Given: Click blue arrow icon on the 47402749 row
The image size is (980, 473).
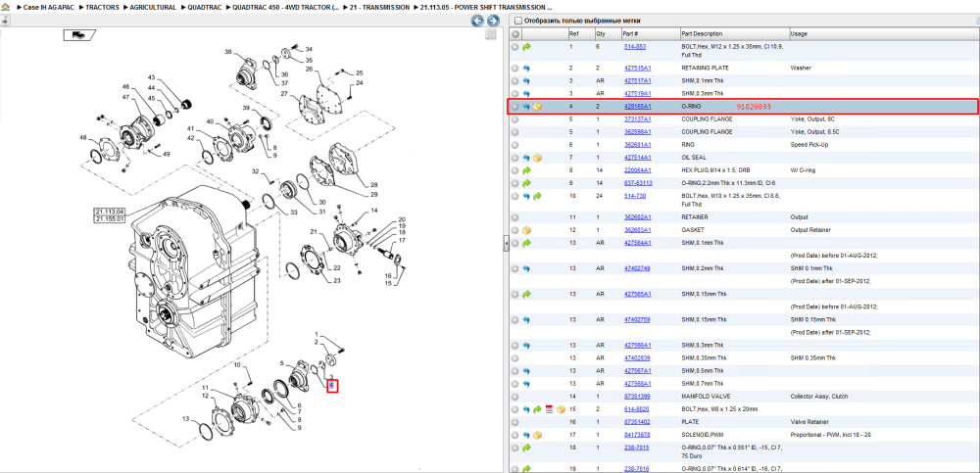Looking at the screenshot, I should click(526, 268).
